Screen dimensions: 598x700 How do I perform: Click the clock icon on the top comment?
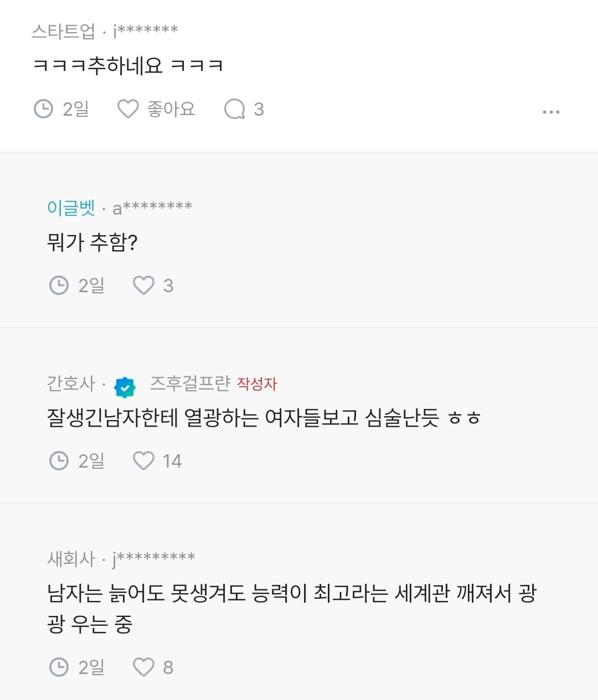(43, 109)
